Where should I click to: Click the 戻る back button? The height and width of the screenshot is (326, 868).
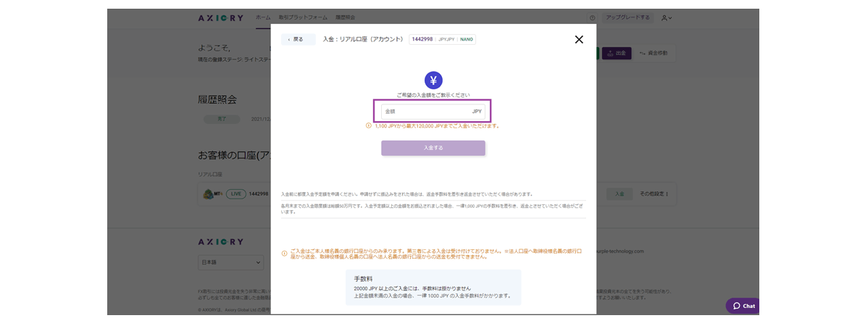point(299,39)
